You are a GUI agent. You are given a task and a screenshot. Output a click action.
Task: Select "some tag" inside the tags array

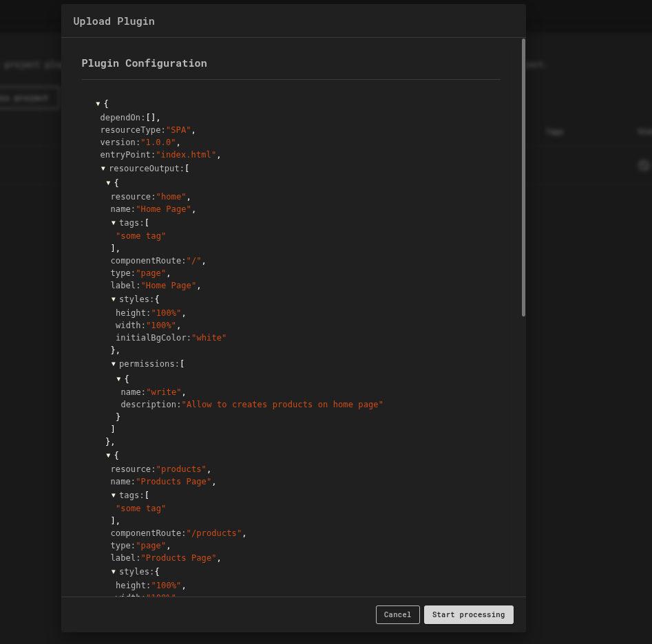[140, 235]
